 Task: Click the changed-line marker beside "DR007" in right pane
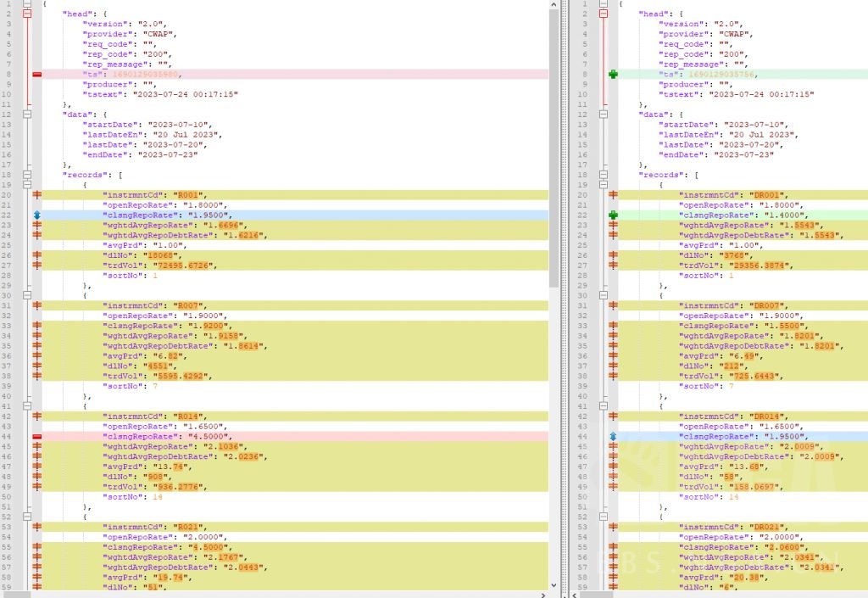613,305
